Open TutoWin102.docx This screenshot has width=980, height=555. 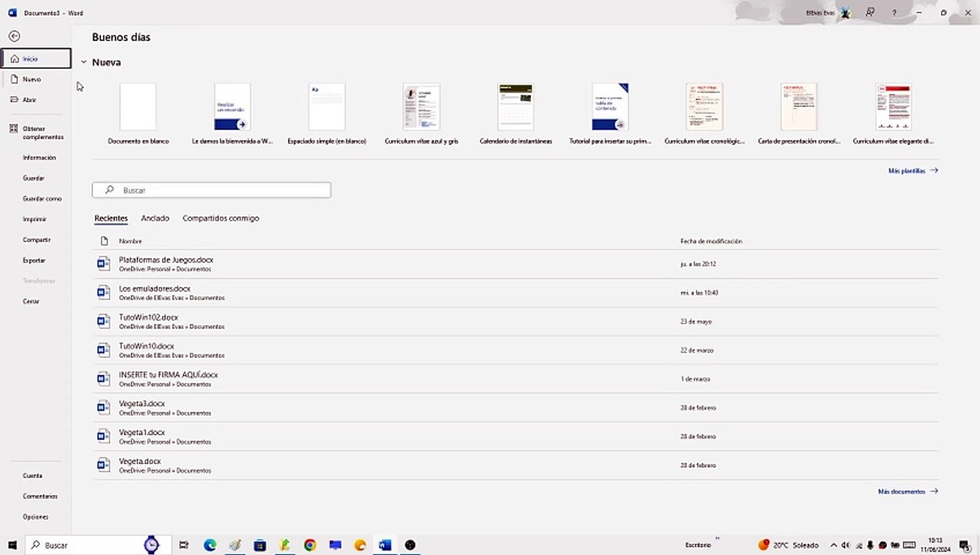click(516, 321)
